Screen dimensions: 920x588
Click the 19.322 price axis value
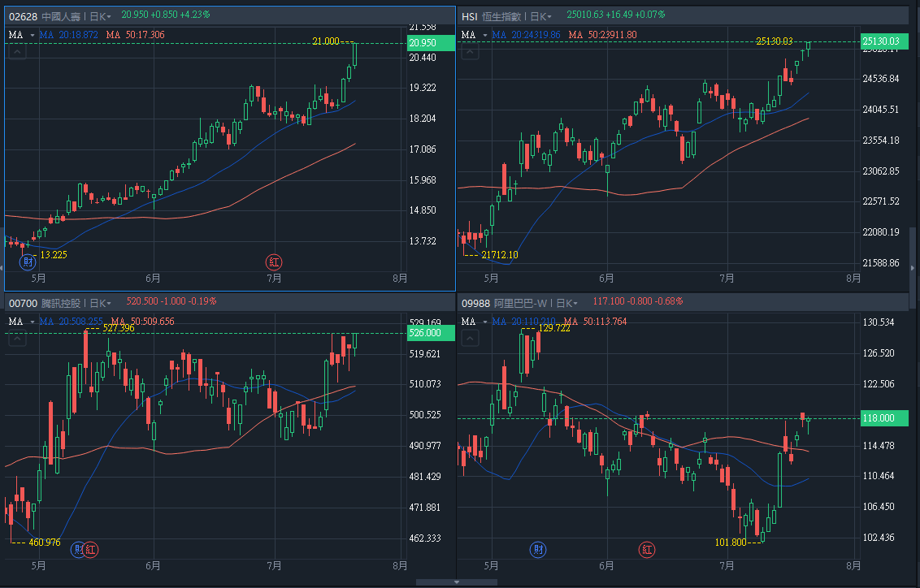423,88
